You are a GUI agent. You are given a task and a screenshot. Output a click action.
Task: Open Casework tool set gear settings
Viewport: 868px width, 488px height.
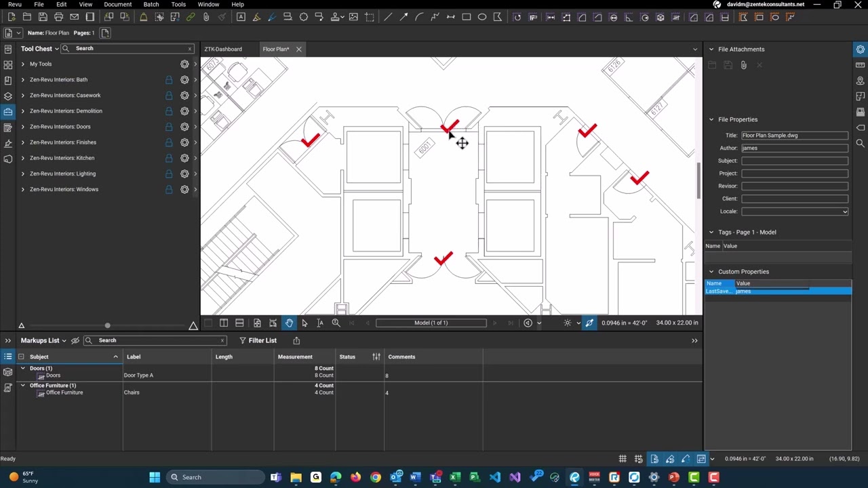(184, 96)
